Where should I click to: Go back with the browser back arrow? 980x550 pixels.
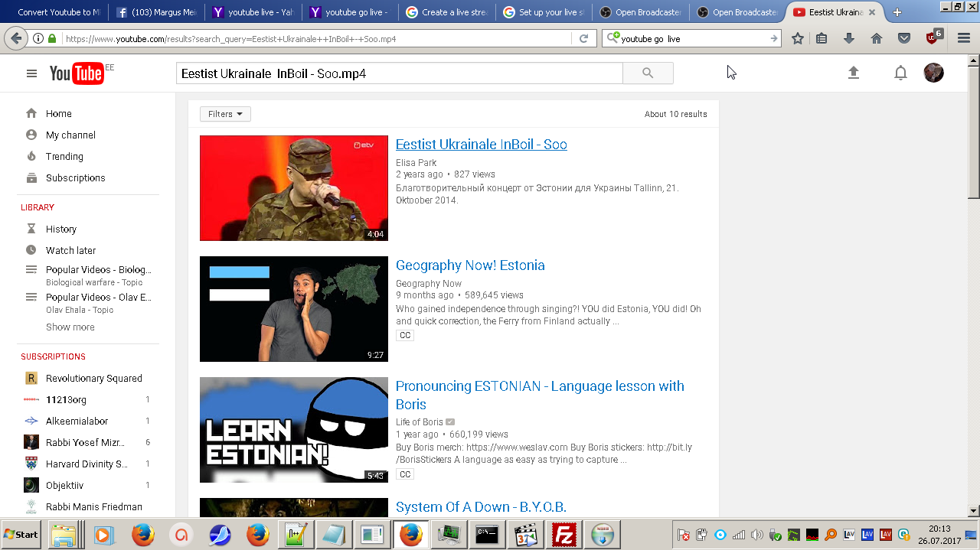15,38
